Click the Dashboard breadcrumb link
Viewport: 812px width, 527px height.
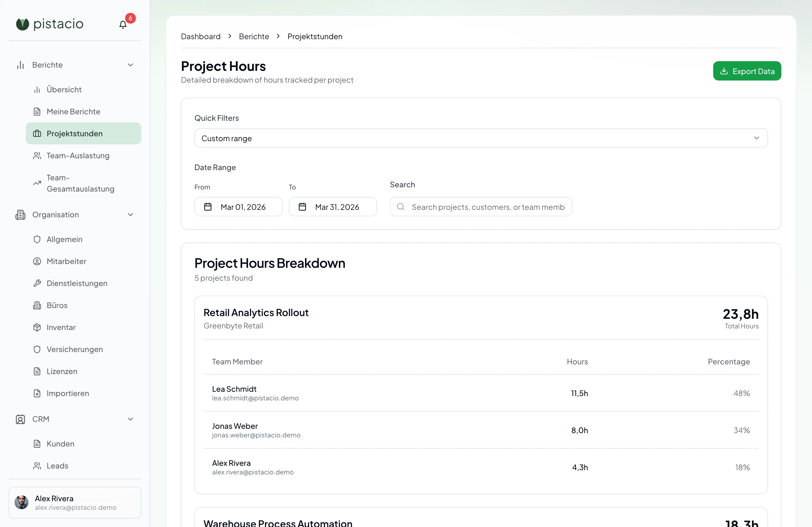[x=201, y=36]
